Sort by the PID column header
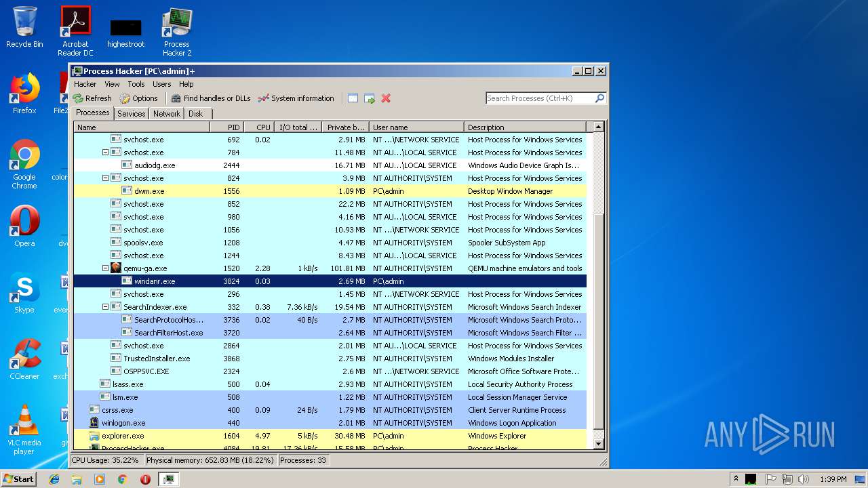868x488 pixels. pyautogui.click(x=226, y=127)
